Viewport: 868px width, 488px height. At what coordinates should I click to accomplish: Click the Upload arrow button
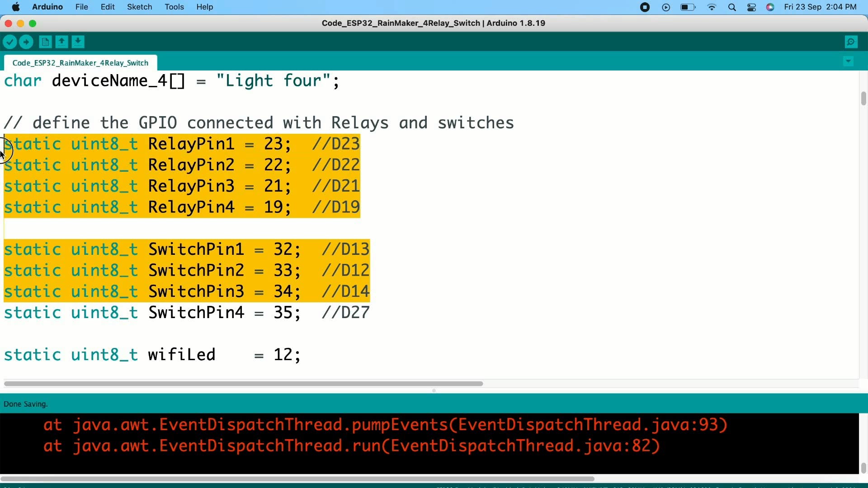tap(26, 42)
